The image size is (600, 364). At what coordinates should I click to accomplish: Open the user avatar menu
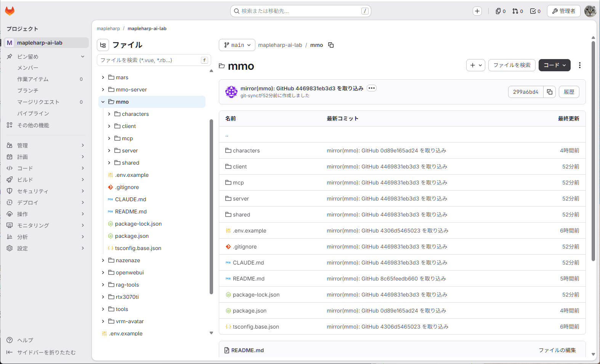(590, 11)
